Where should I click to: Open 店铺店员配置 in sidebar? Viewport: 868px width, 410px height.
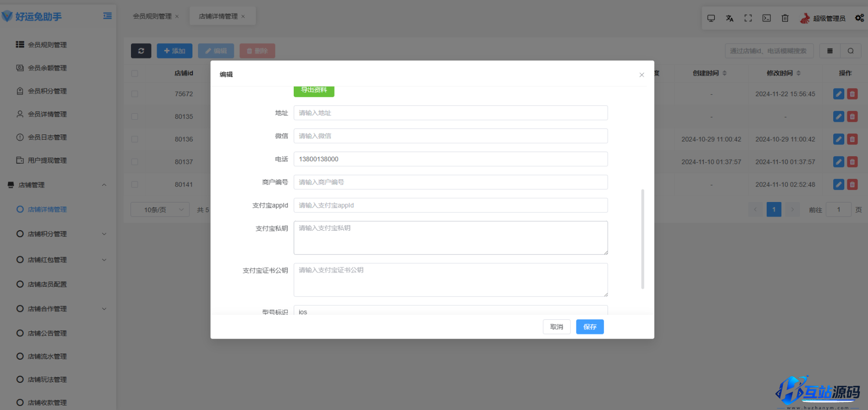(47, 285)
